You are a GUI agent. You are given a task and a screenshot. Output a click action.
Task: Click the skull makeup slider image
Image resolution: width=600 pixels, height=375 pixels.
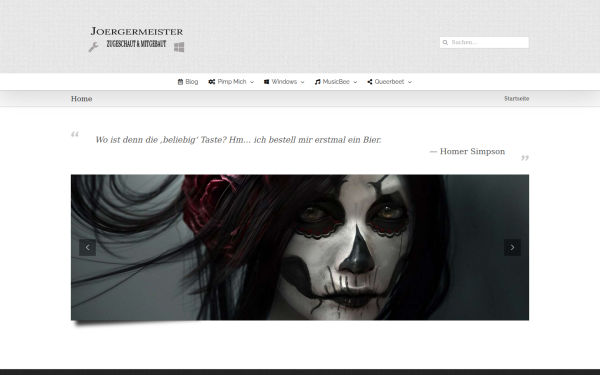point(300,248)
